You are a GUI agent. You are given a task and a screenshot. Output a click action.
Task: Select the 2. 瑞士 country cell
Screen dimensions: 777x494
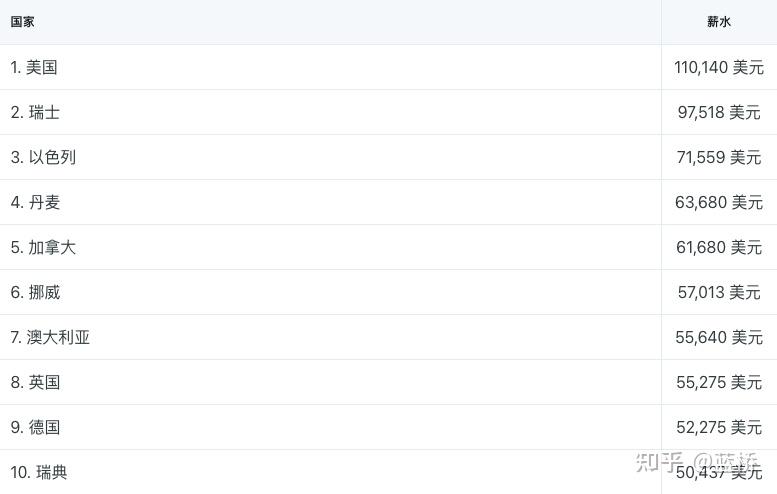click(x=35, y=112)
